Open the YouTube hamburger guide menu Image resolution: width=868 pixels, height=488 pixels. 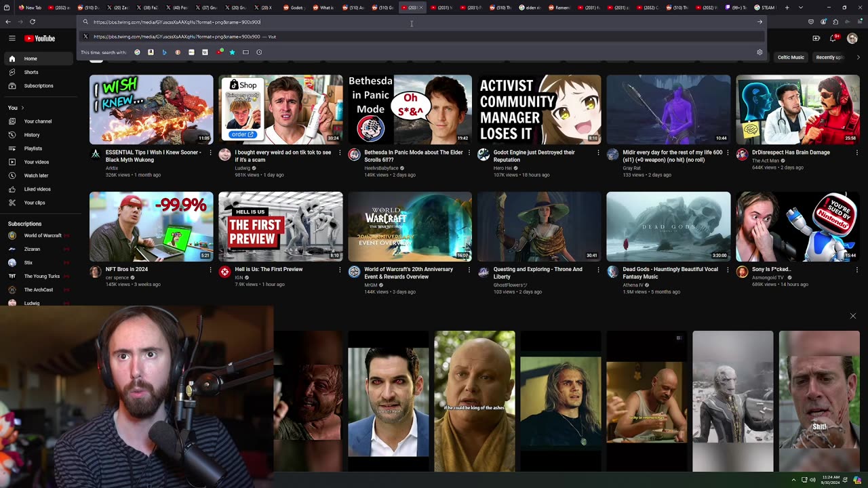[12, 39]
